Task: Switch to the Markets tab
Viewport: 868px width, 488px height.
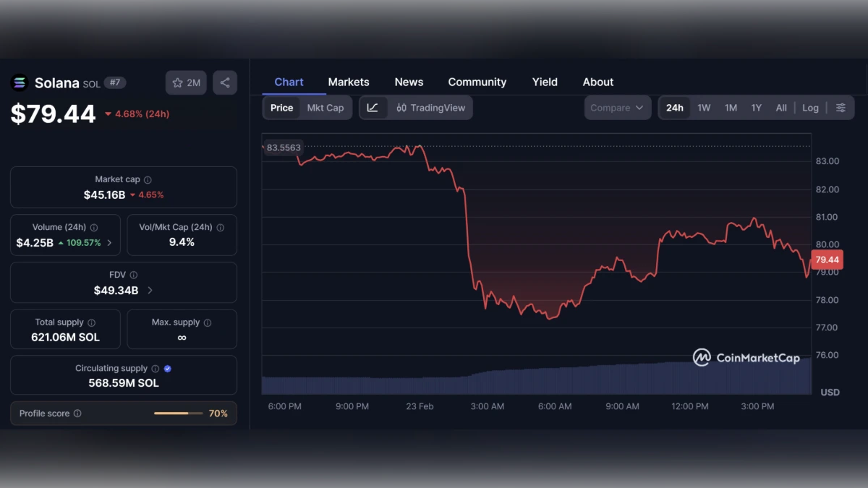Action: click(x=349, y=82)
